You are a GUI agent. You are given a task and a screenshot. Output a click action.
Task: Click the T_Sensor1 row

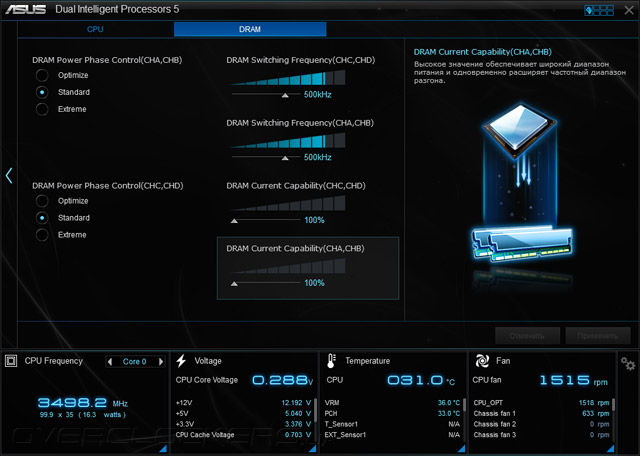(x=392, y=424)
